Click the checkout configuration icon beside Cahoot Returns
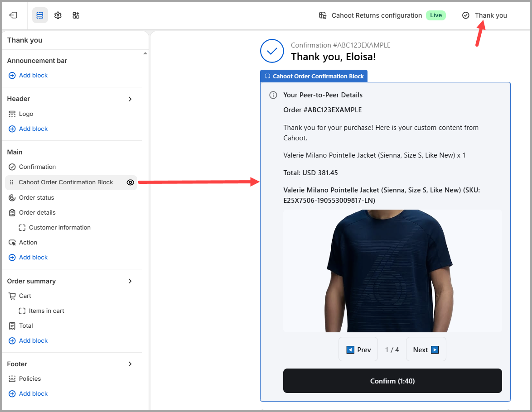 [x=323, y=15]
